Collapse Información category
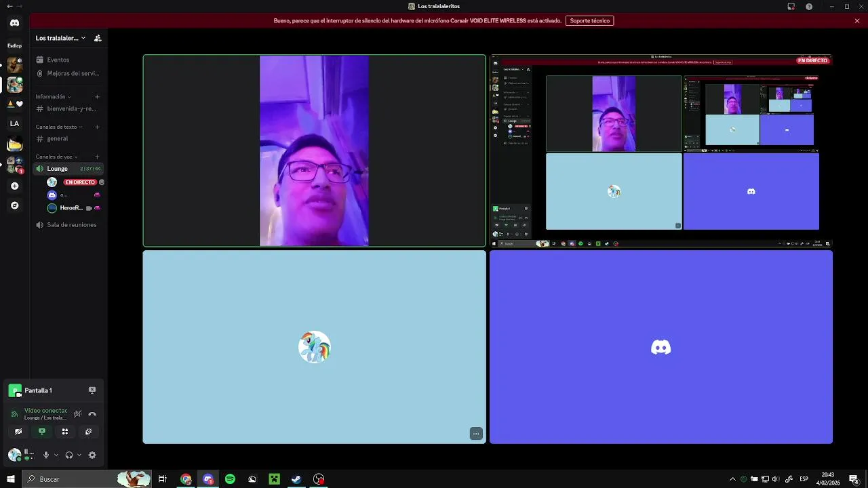Viewport: 868px width, 488px height. (x=53, y=97)
